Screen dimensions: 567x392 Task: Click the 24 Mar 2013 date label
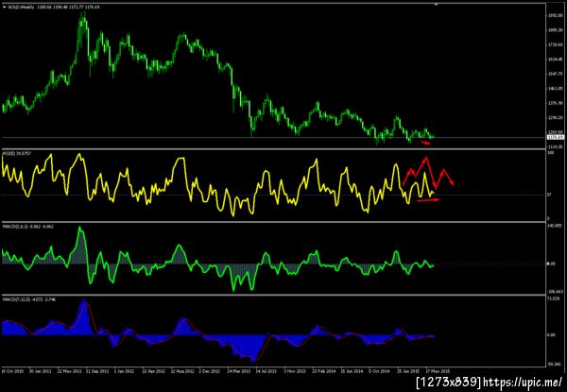(240, 371)
